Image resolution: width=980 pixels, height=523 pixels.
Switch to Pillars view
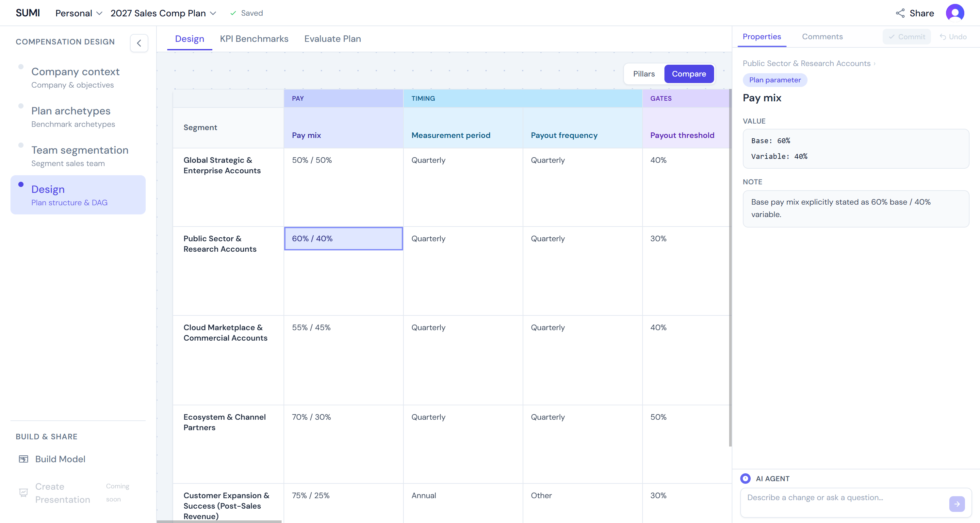pos(644,74)
